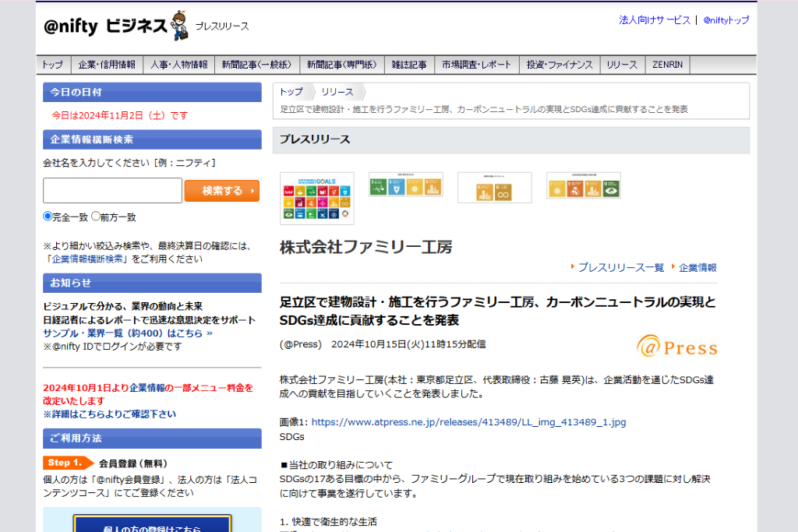
Task: Select リリース menu item in navigation
Action: (x=622, y=65)
